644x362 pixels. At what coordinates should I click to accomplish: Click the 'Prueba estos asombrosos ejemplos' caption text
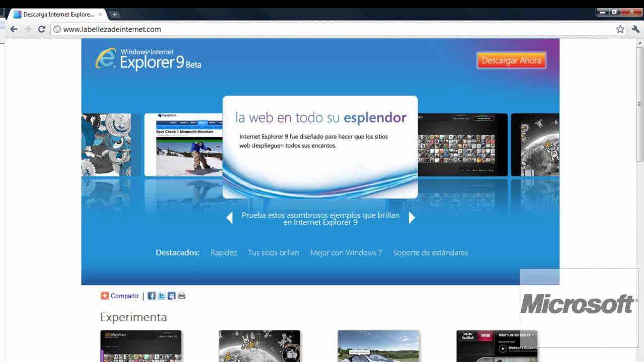(320, 218)
